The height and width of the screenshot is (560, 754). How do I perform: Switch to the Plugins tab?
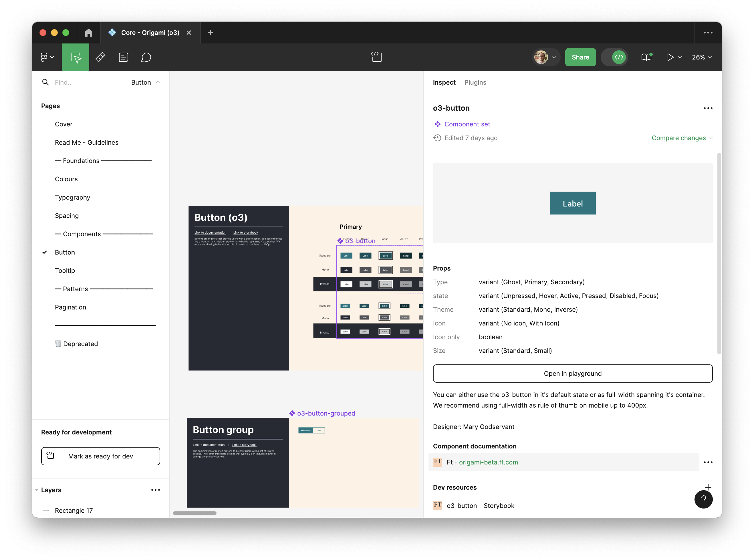tap(475, 82)
